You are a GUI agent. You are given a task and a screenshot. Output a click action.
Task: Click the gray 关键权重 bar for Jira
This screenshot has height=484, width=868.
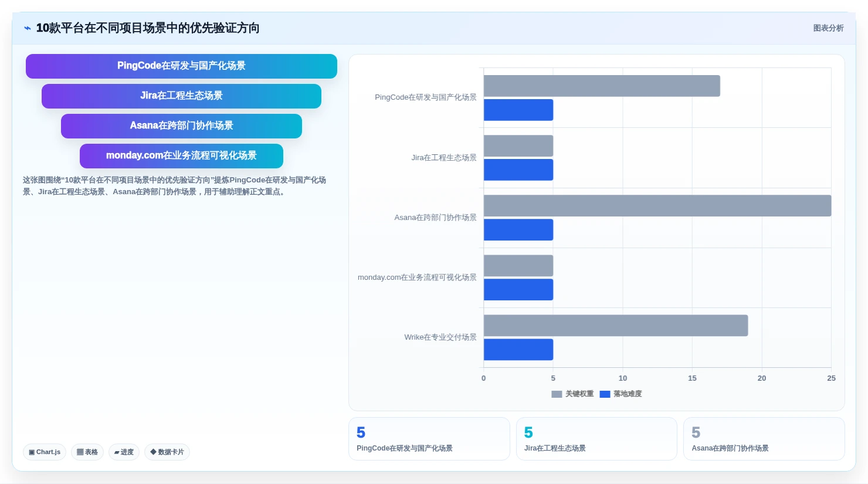pyautogui.click(x=518, y=145)
